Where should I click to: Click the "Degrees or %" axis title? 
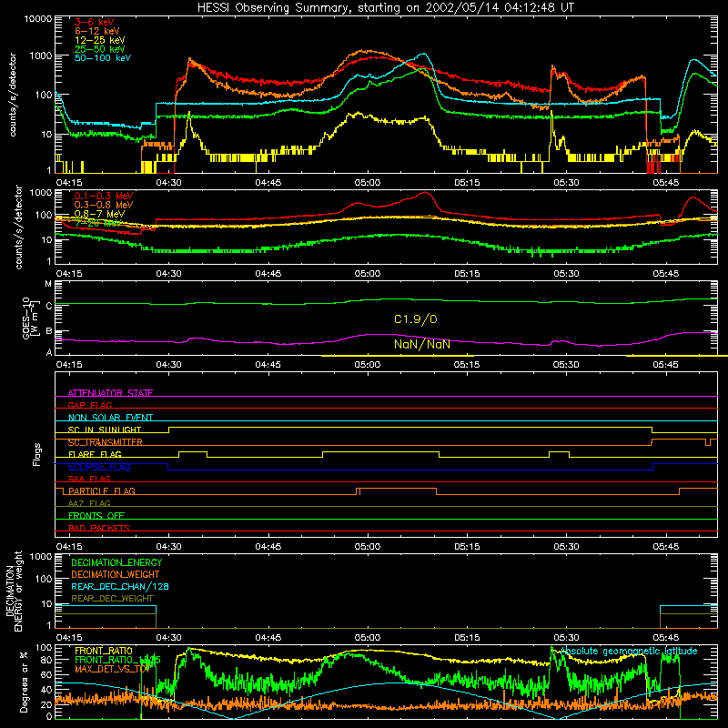click(24, 682)
